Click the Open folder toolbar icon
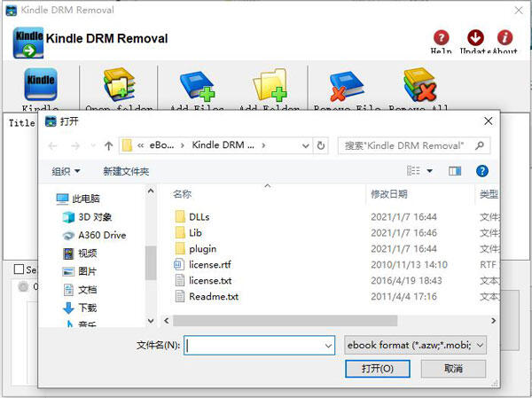Viewport: 532px width, 398px height. 119,84
